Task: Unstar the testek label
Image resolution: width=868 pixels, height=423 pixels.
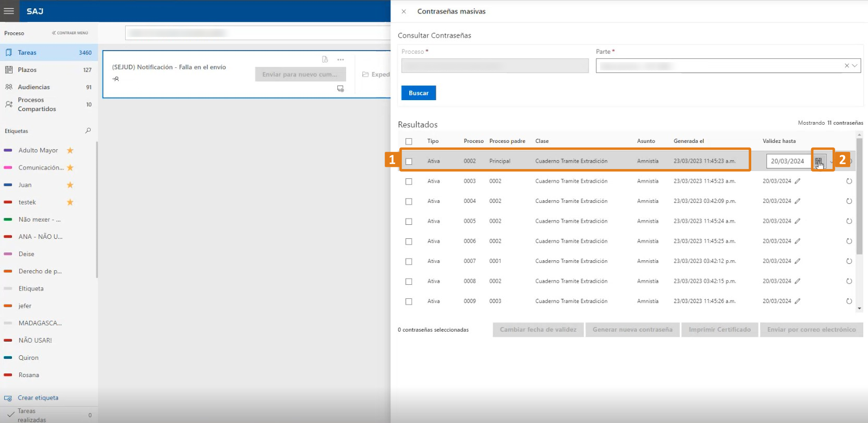Action: pos(70,202)
